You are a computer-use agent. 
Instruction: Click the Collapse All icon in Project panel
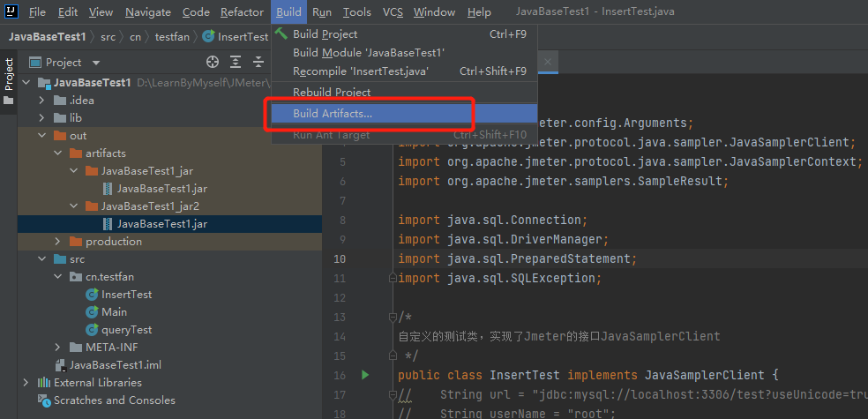point(258,62)
